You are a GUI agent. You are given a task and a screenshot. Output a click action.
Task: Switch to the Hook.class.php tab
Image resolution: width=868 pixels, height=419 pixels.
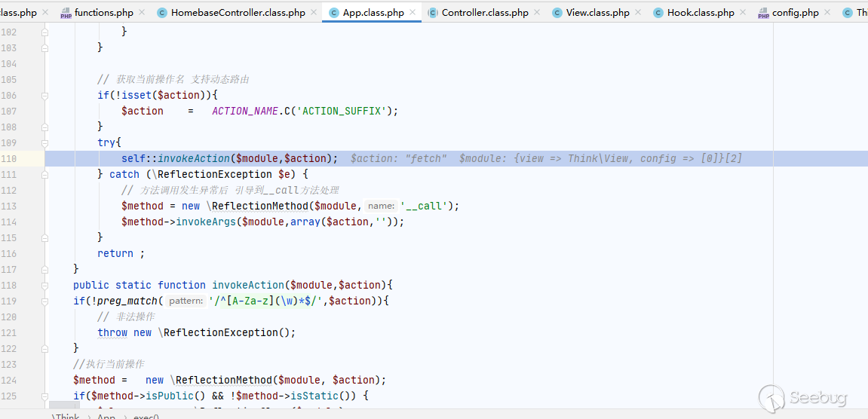701,12
